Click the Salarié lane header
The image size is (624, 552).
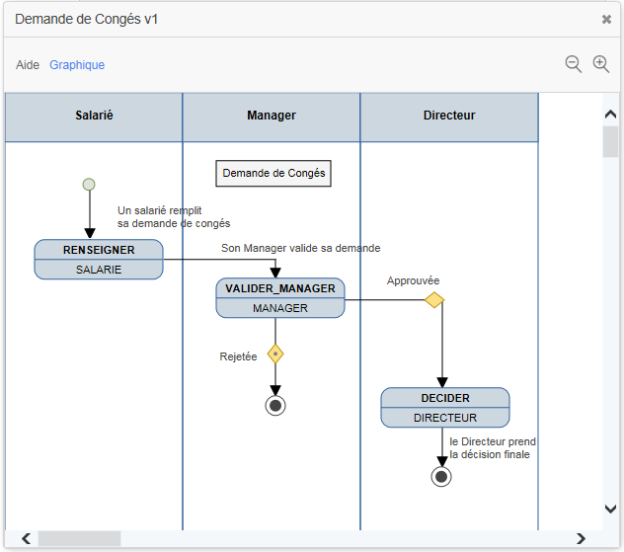94,116
